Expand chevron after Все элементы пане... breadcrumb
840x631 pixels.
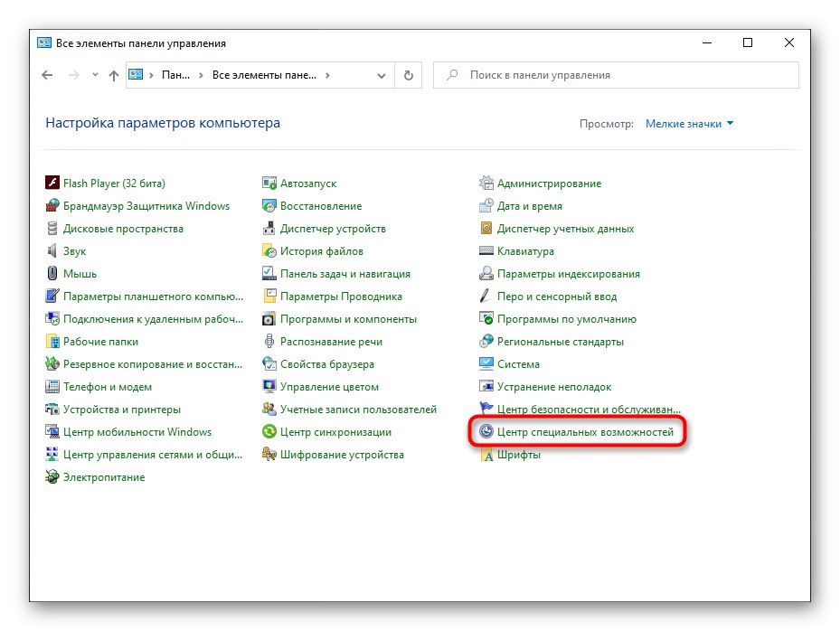[326, 76]
